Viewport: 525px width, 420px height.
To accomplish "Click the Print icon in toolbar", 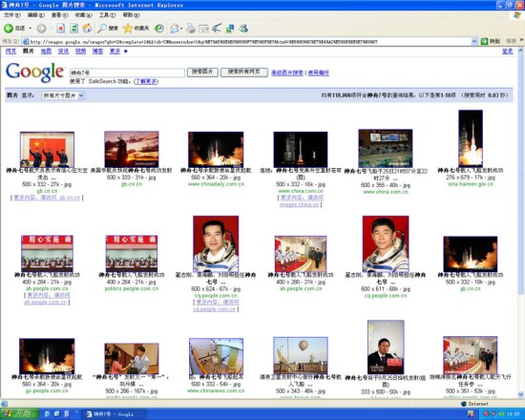I will tap(191, 29).
